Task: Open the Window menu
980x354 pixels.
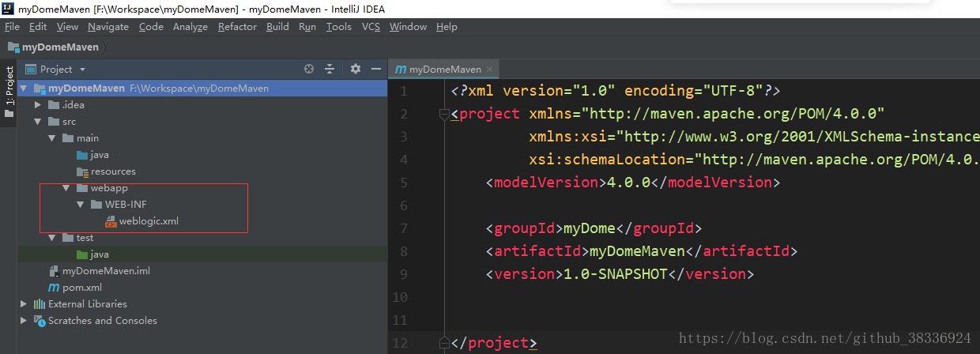Action: [408, 27]
